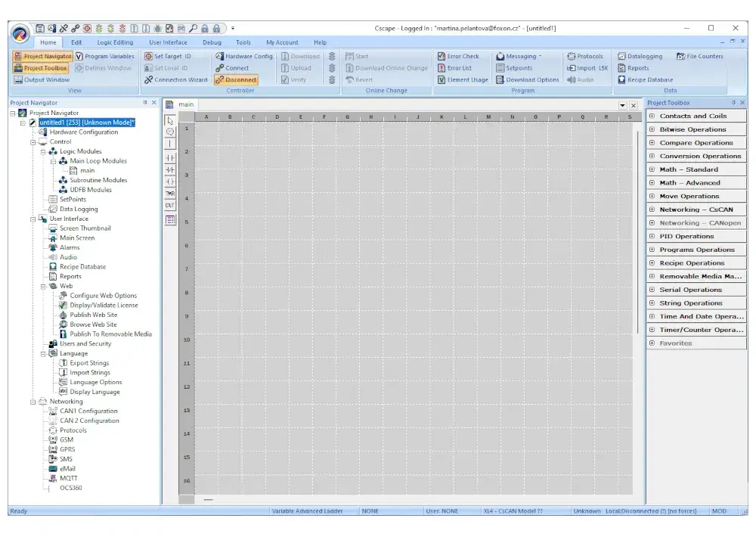Select the TMR timer tool
This screenshot has height=537, width=756.
coord(170,194)
